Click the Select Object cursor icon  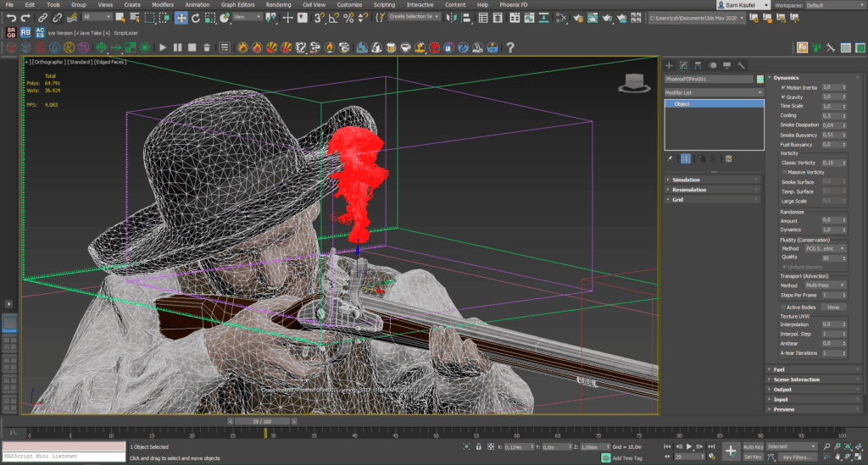[x=120, y=19]
